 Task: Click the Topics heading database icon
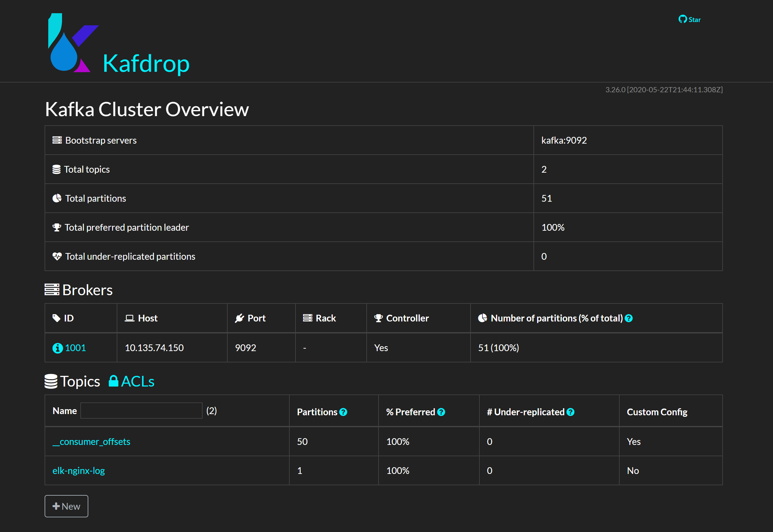click(51, 381)
